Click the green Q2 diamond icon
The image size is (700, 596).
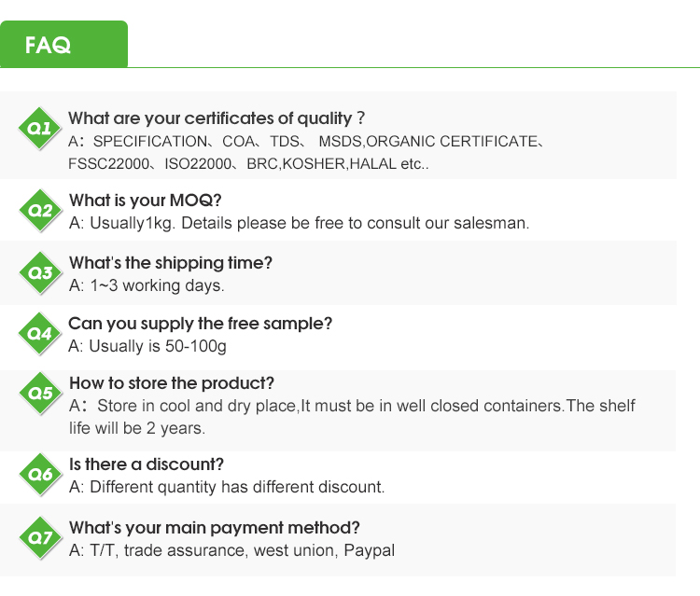(40, 211)
